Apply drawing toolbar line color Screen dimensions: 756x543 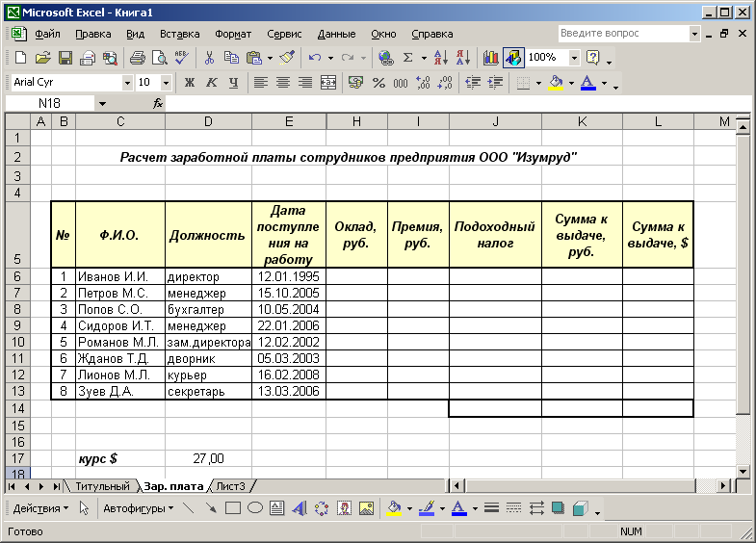pos(427,508)
